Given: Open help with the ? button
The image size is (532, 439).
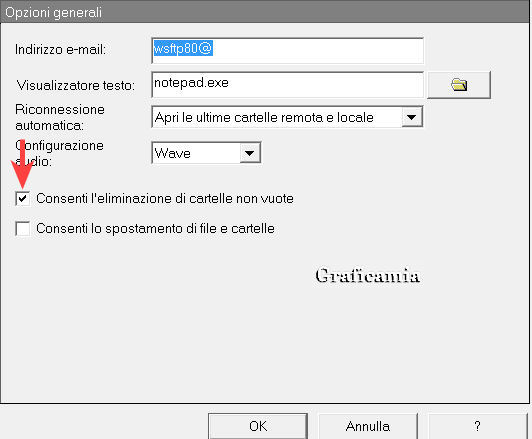Looking at the screenshot, I should 478,426.
